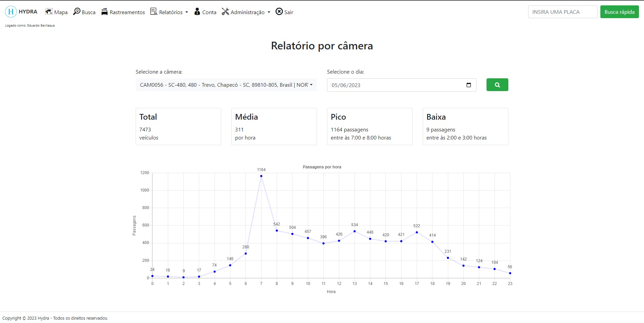This screenshot has height=323, width=644.
Task: Click the 'Passagens' vertical axis label
Action: click(x=134, y=226)
